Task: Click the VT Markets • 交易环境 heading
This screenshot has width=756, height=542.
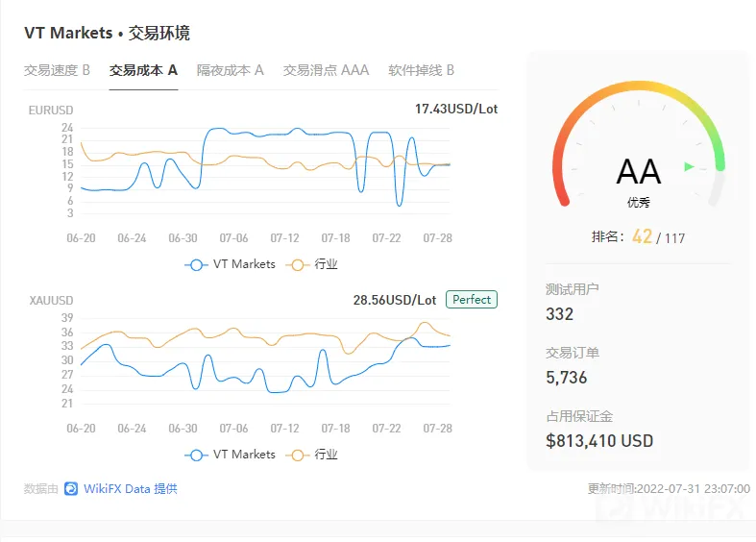Action: [x=107, y=33]
